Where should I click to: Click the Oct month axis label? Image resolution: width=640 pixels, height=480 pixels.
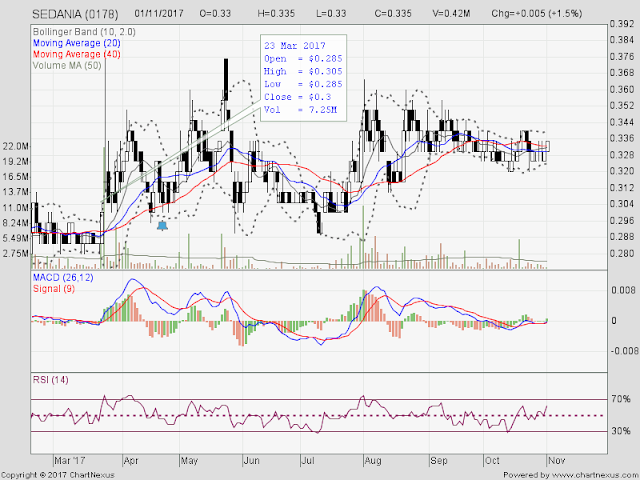[492, 461]
